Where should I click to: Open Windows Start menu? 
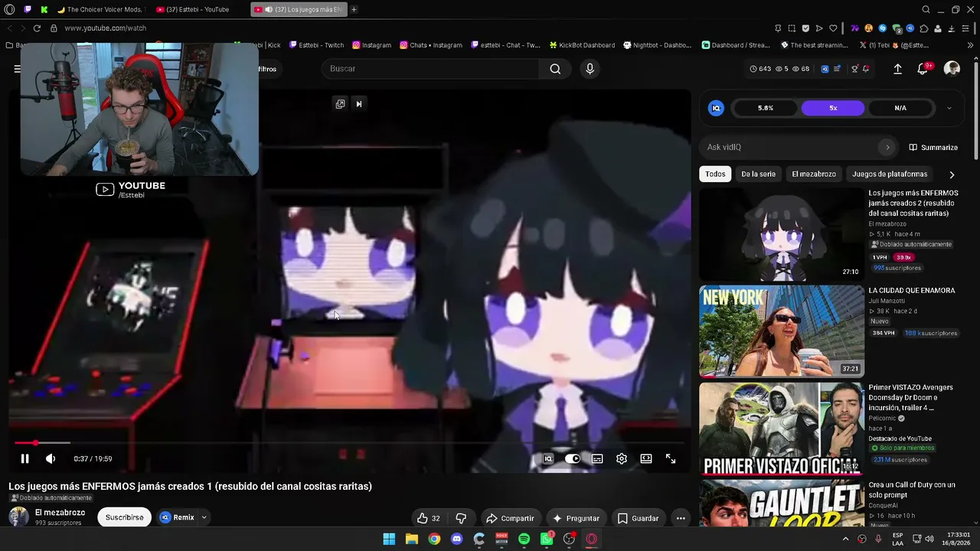(x=389, y=539)
